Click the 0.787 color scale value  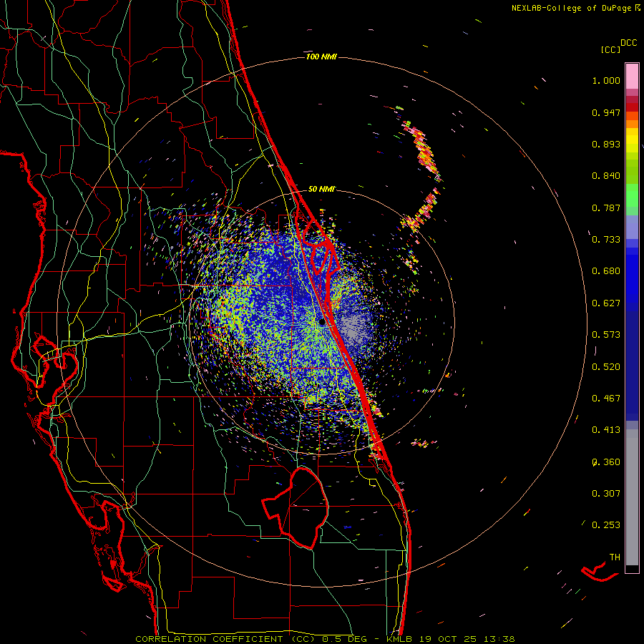(x=606, y=208)
